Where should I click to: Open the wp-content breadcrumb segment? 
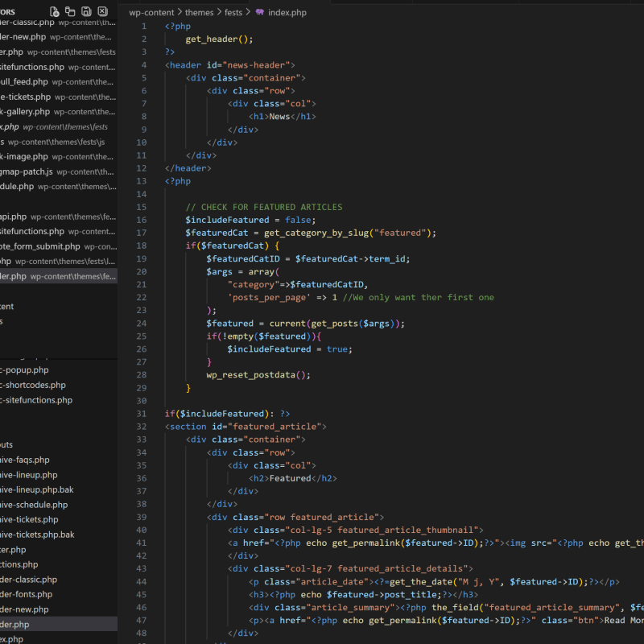coord(151,13)
